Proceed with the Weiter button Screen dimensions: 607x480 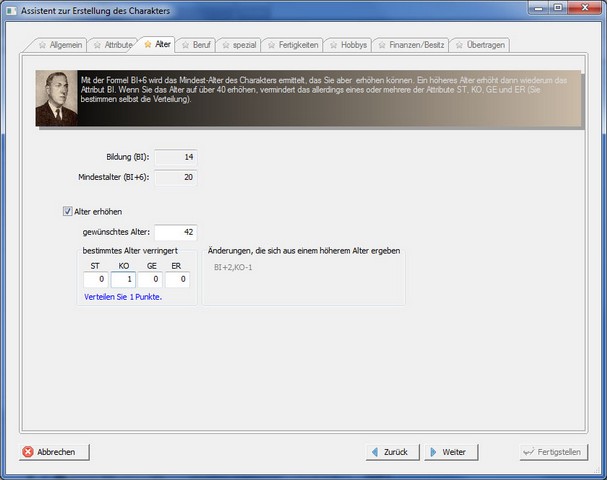point(451,452)
